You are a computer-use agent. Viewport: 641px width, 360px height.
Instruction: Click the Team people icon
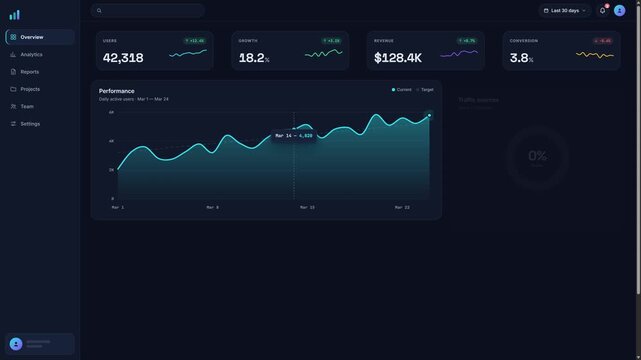(x=13, y=106)
